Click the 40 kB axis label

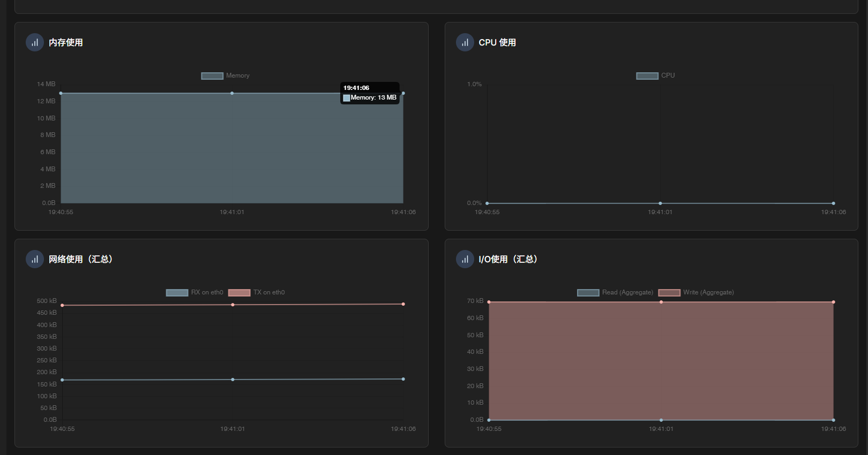[x=475, y=352]
